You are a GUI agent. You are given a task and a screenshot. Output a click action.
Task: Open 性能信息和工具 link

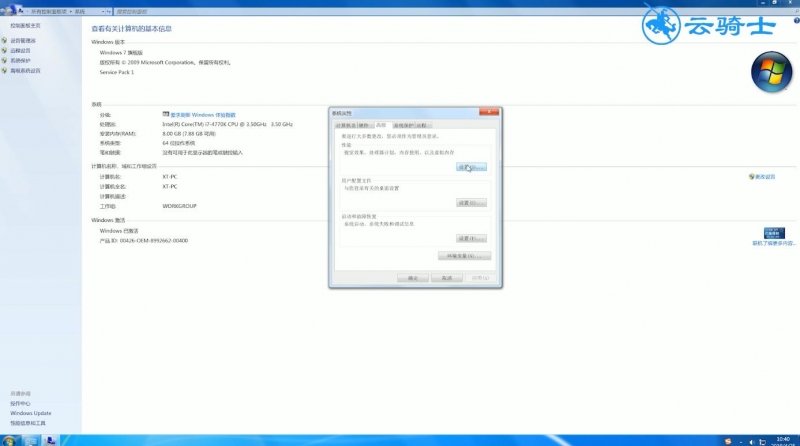[x=28, y=423]
